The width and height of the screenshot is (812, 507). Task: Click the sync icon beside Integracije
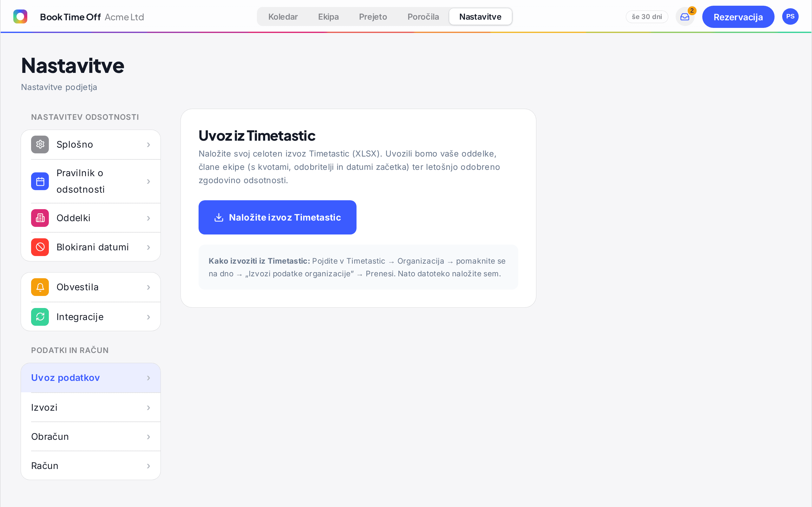click(x=40, y=317)
